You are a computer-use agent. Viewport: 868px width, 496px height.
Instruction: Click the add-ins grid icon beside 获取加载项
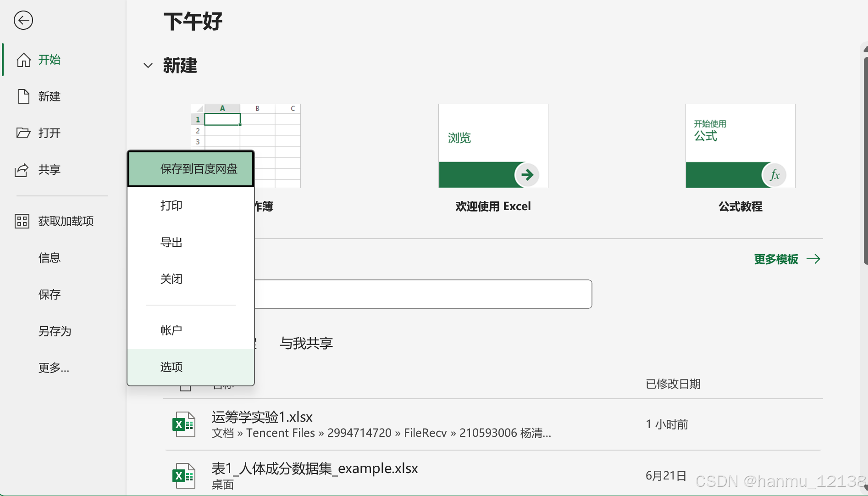(22, 221)
